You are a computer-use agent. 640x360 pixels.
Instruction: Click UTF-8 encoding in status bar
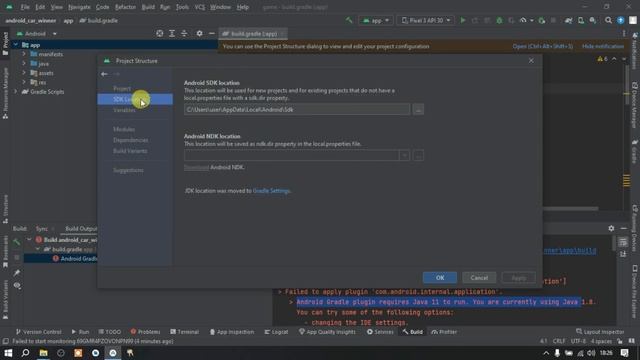[578, 341]
